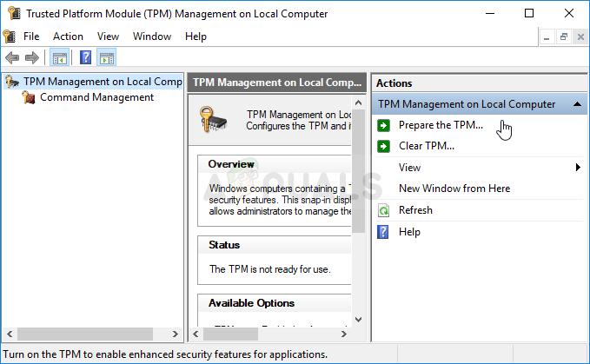The image size is (590, 364).
Task: Collapse the TPM Management on Local Computer actions section
Action: click(x=577, y=104)
